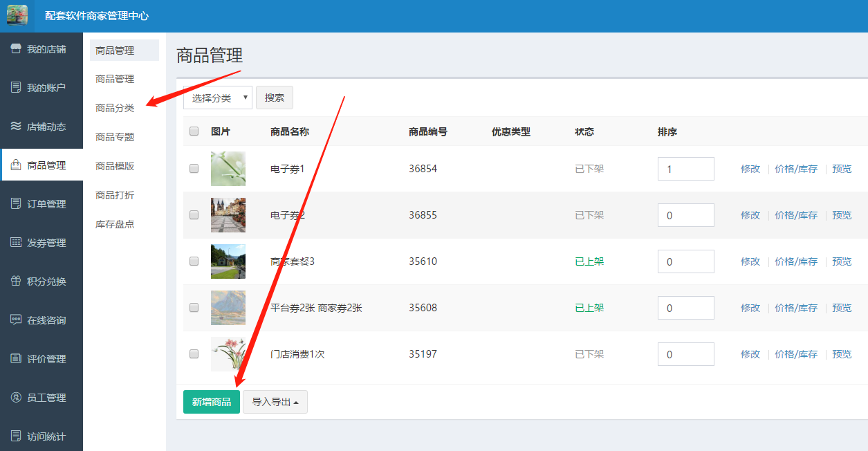Click 修改 for 商家套餐3

tap(750, 261)
